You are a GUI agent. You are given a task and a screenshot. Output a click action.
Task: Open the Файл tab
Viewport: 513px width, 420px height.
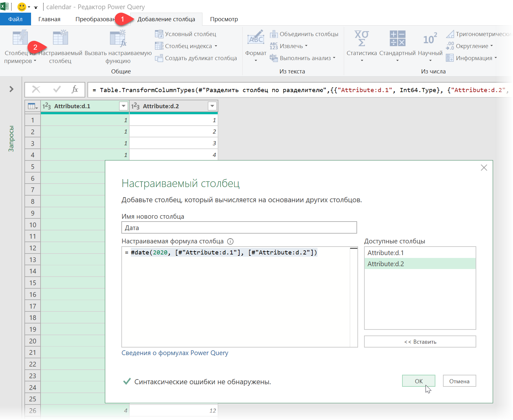(x=16, y=19)
